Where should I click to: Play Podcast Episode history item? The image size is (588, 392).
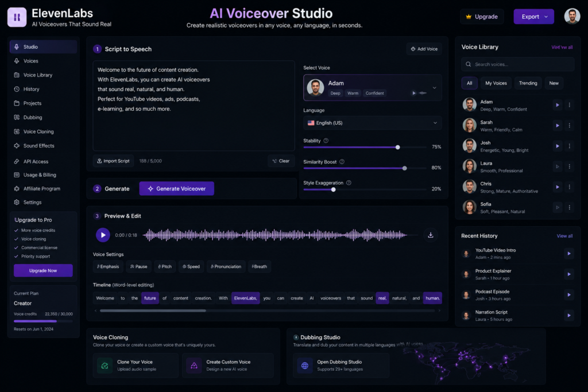(x=569, y=295)
